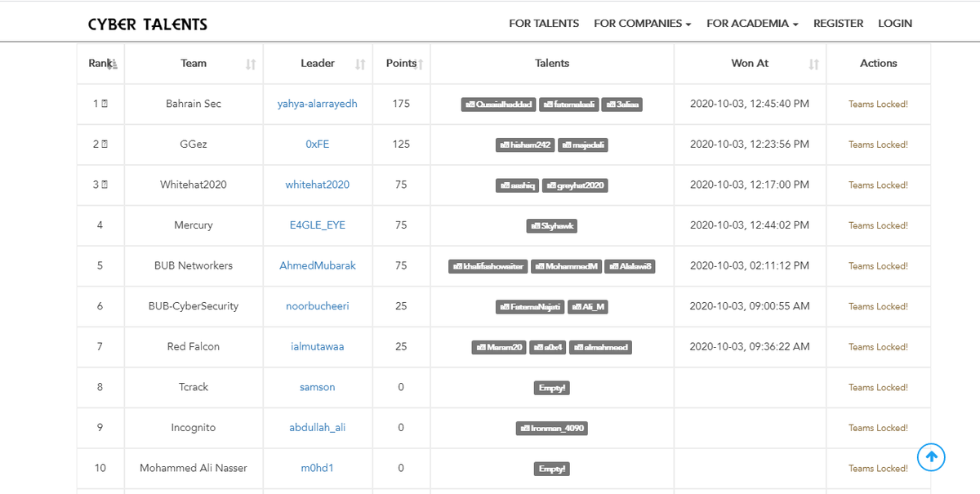980x494 pixels.
Task: Click the majedali talent badge
Action: [583, 145]
